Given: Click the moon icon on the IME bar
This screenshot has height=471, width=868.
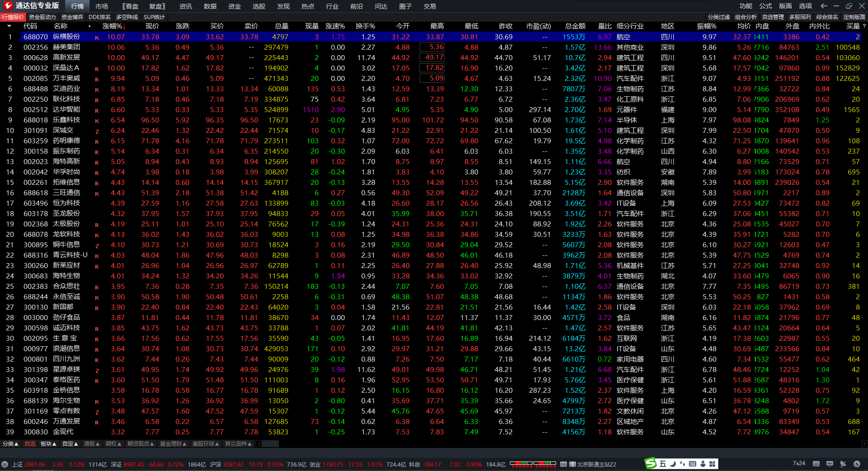Looking at the screenshot, I should click(673, 464).
